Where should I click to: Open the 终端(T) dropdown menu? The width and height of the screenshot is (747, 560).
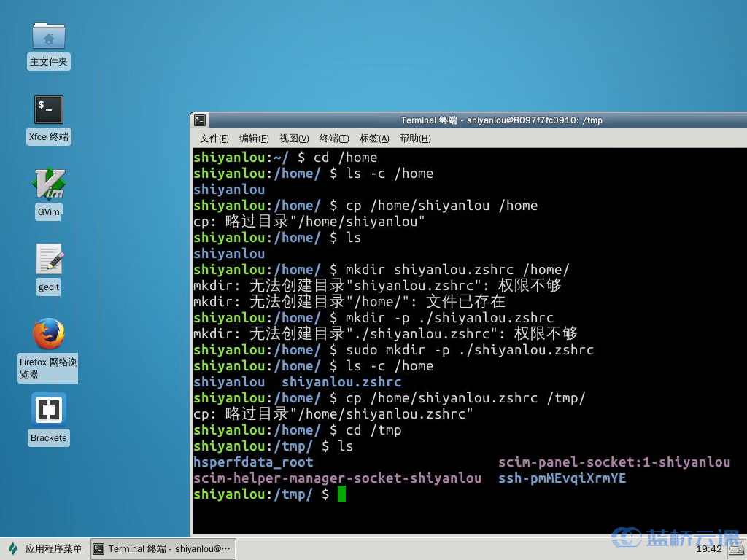333,139
